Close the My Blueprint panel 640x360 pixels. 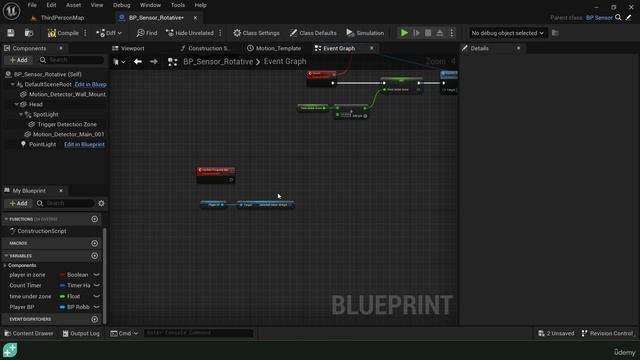[61, 191]
